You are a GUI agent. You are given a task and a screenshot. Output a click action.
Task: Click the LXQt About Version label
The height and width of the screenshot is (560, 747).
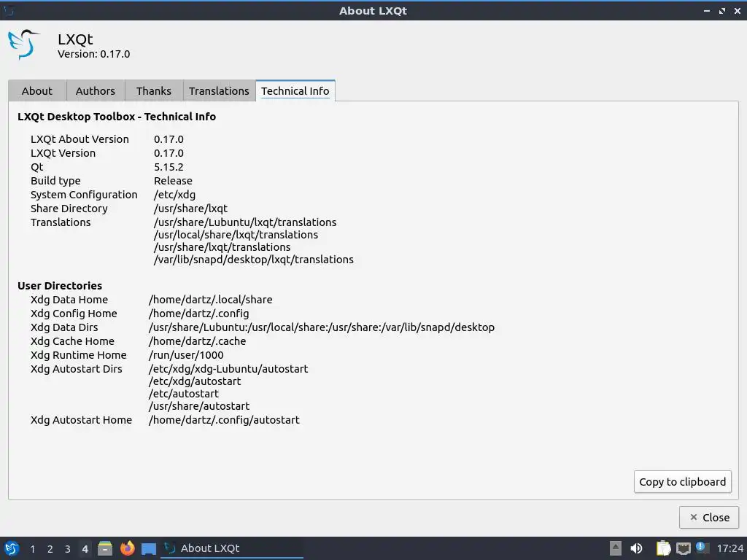(x=80, y=139)
